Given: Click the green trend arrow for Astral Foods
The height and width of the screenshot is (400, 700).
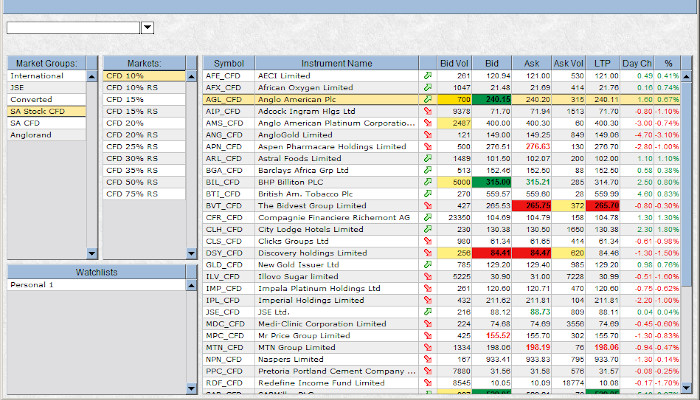Looking at the screenshot, I should coord(429,158).
